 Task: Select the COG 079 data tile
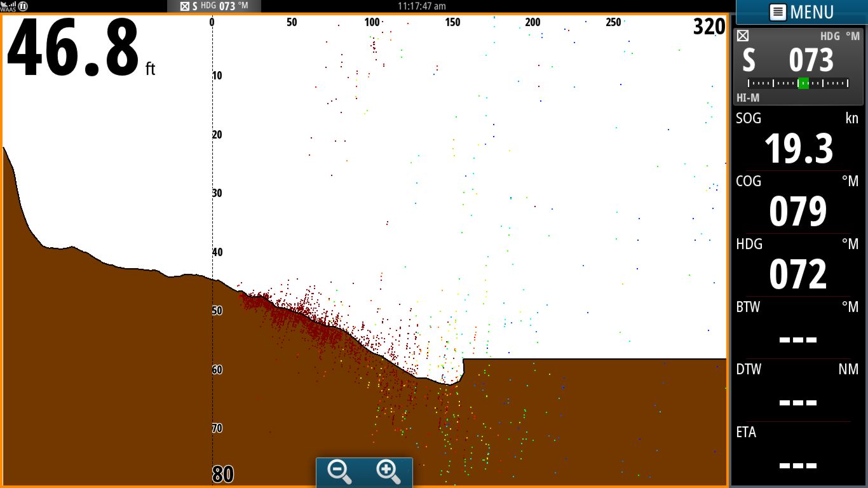pyautogui.click(x=797, y=202)
